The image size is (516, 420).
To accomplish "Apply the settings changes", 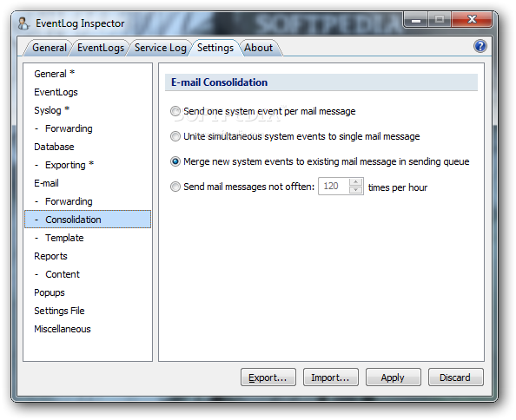I will (394, 377).
